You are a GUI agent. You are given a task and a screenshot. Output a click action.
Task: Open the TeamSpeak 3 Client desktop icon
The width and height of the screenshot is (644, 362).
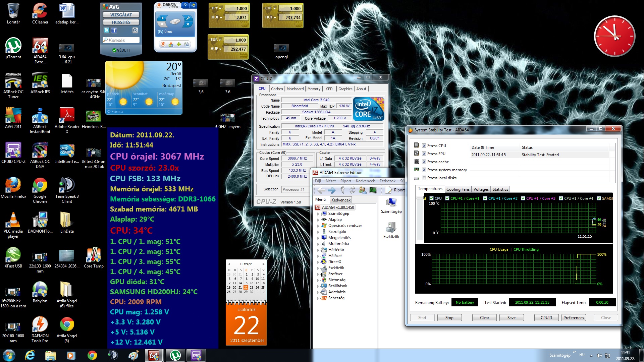click(67, 185)
